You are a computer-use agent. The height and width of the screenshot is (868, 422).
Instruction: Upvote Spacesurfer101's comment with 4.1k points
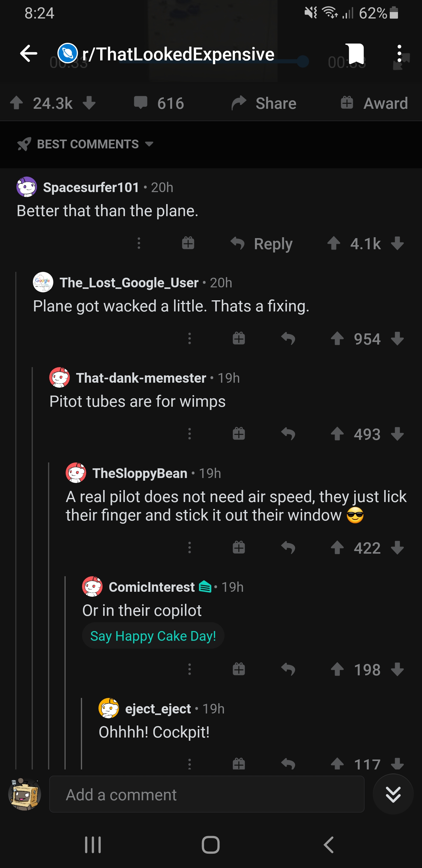click(334, 243)
